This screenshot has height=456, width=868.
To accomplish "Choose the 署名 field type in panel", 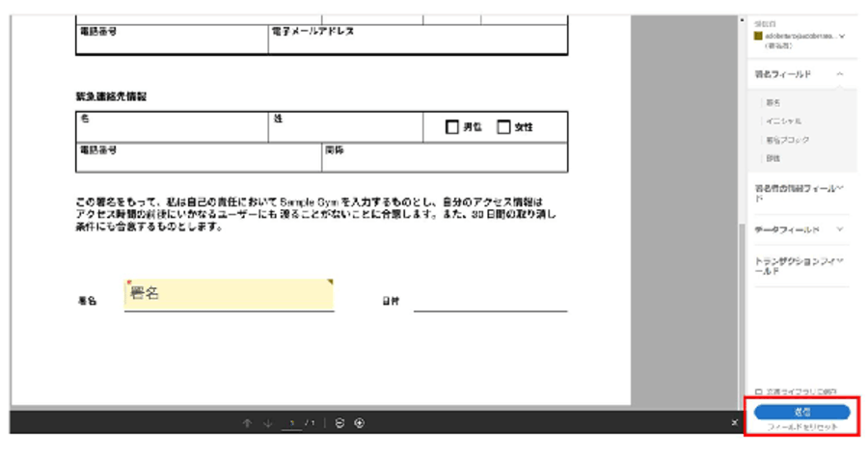I will 773,102.
